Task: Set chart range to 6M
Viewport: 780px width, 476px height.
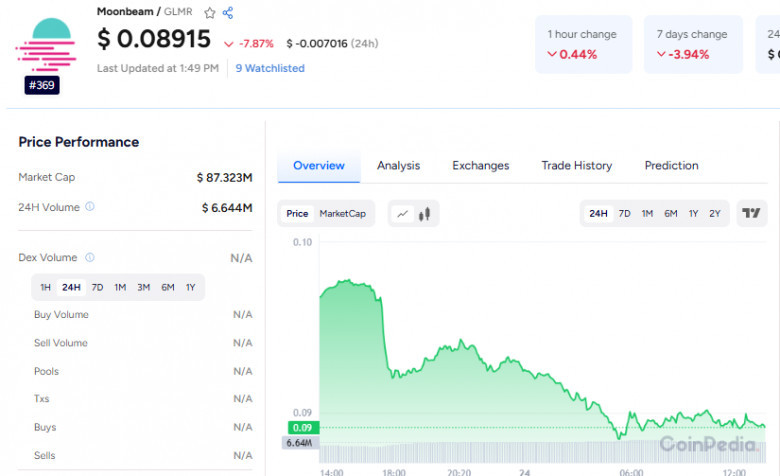Action: click(x=671, y=213)
